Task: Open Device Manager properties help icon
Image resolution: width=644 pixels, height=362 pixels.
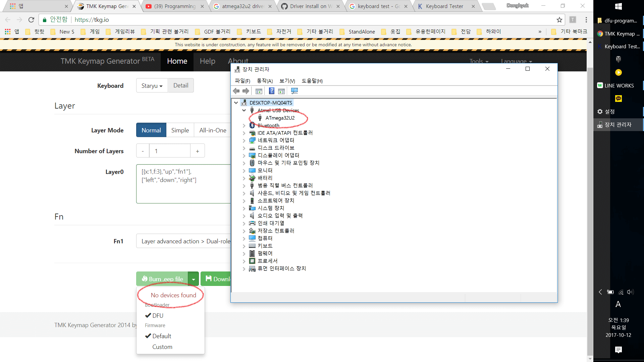Action: 272,91
